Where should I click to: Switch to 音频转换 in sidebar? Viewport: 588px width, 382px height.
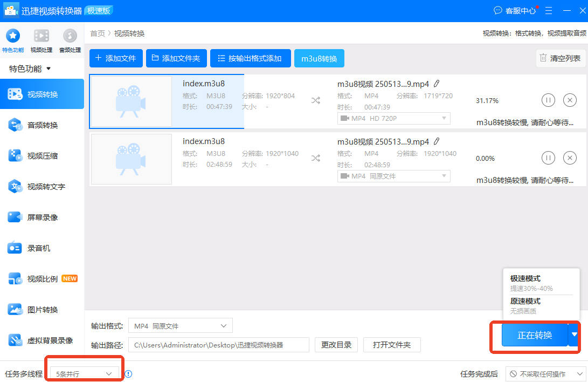(42, 125)
